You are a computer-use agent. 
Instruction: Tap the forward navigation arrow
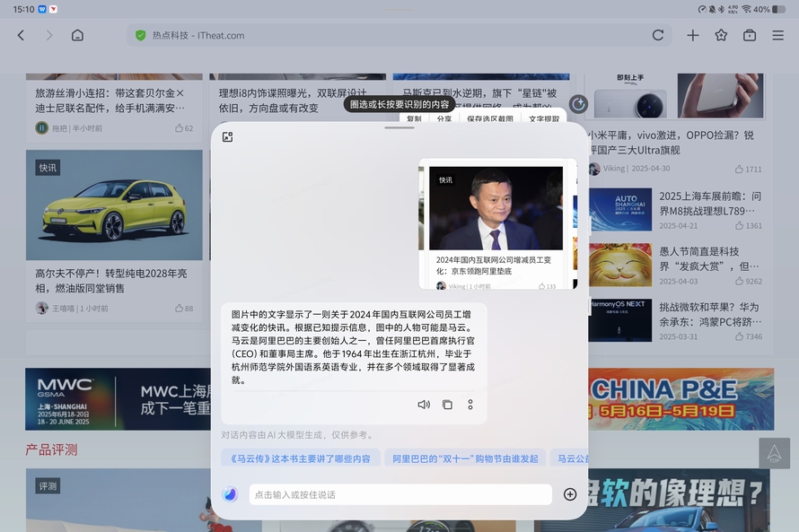pos(48,35)
